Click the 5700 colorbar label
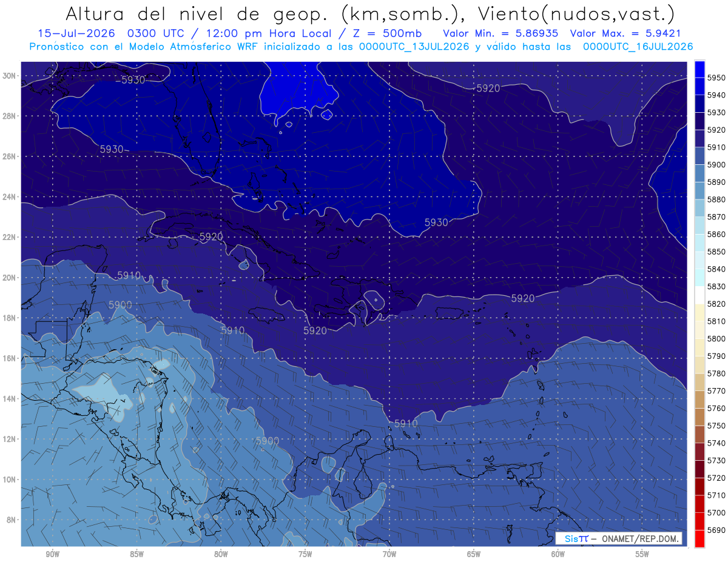728x562 pixels. coord(717,512)
